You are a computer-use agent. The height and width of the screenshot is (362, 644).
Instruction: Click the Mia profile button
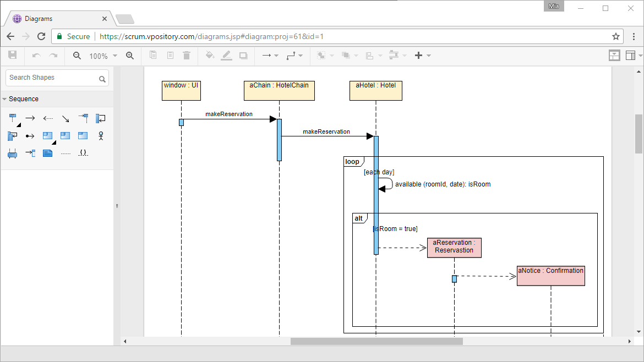(554, 6)
